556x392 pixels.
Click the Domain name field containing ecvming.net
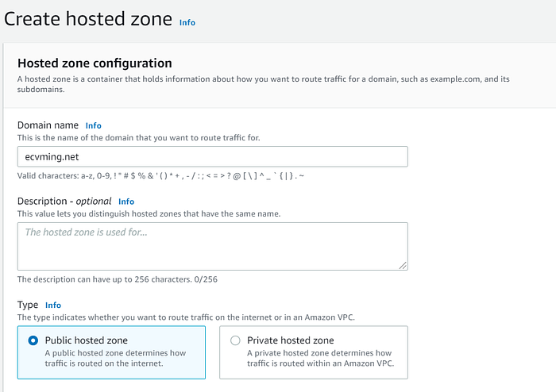pyautogui.click(x=213, y=156)
